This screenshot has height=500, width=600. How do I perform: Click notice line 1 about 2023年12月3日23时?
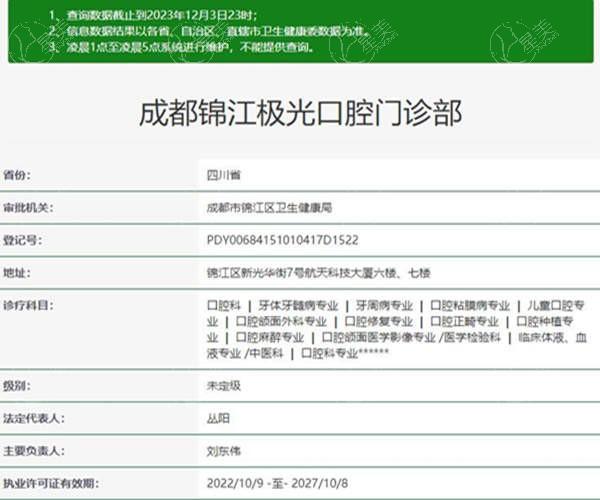153,15
